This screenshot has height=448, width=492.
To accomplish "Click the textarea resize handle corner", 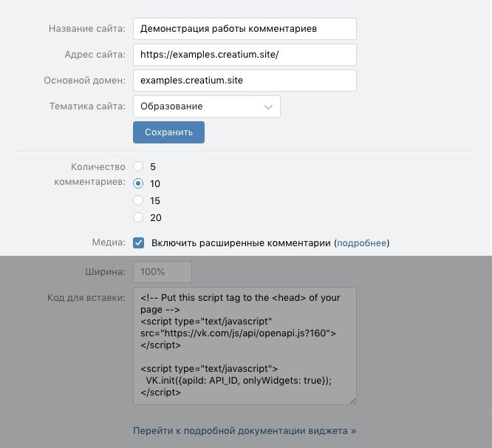I will 352,401.
